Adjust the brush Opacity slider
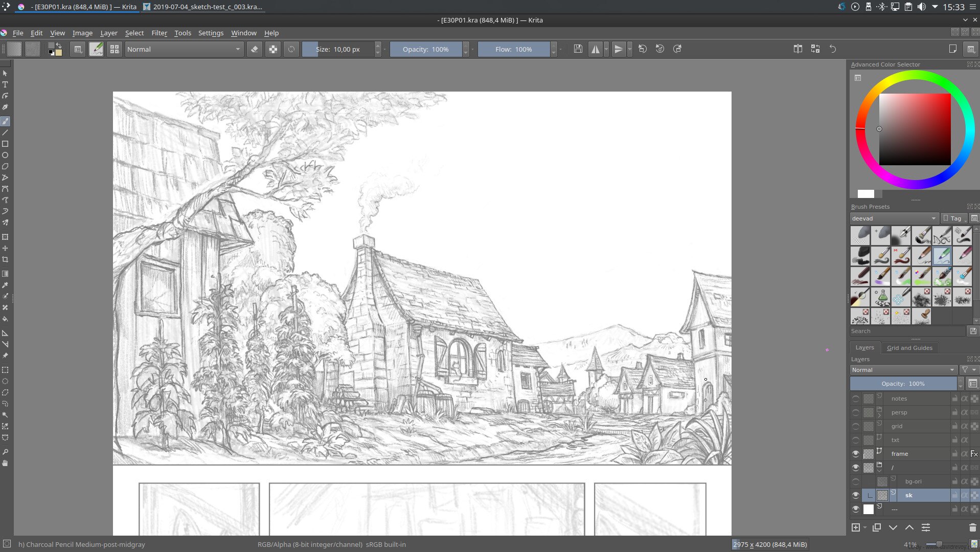Image resolution: width=980 pixels, height=552 pixels. click(425, 49)
